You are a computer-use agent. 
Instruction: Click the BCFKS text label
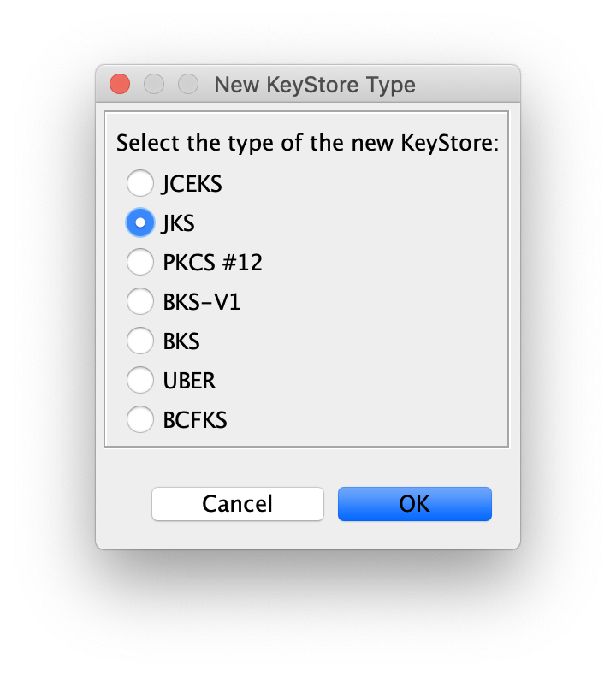195,420
